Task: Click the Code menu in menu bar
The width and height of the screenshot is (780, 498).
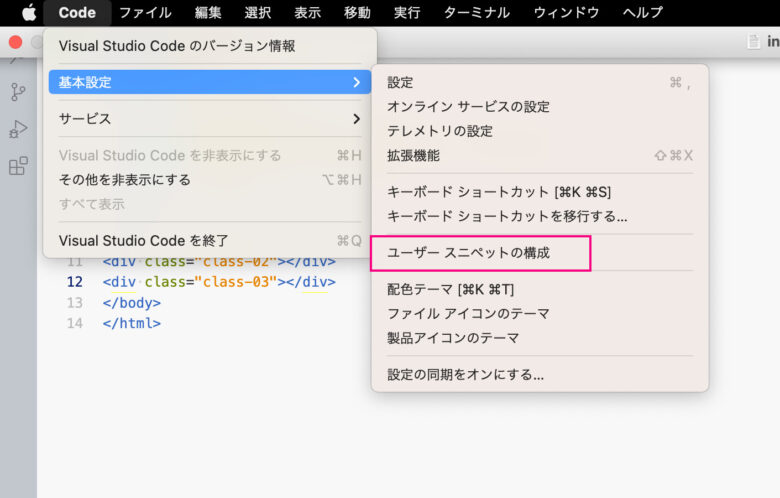Action: tap(77, 12)
